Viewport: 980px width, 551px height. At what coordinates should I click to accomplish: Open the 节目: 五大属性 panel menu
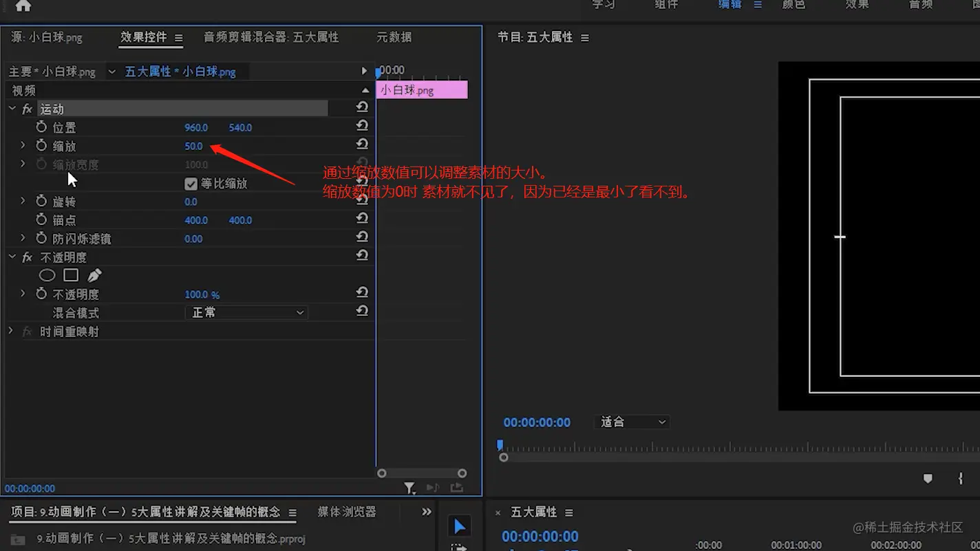point(584,39)
